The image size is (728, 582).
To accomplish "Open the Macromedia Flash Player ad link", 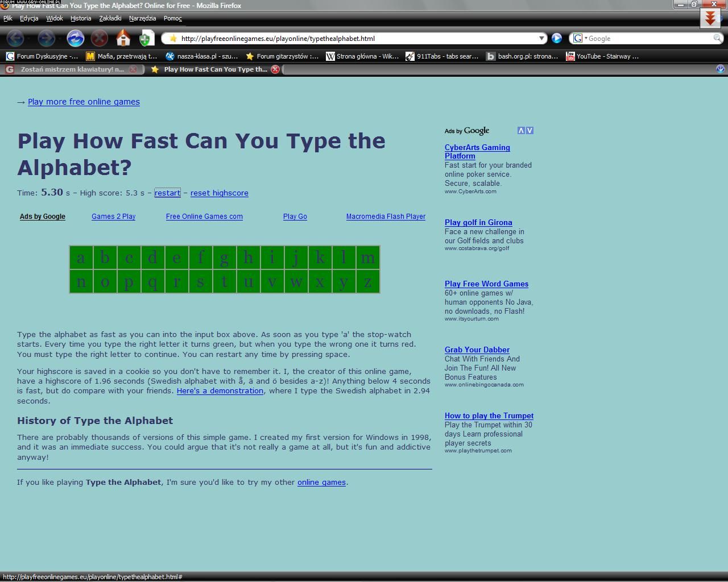I will point(386,217).
